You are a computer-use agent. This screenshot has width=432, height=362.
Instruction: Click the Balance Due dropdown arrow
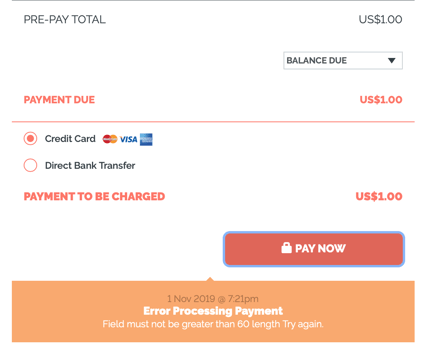tap(392, 60)
